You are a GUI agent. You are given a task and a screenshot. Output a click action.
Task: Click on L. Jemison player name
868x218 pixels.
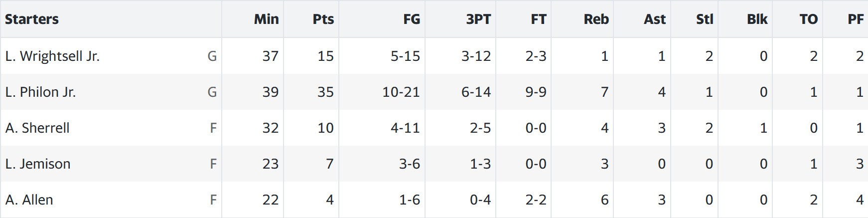point(38,164)
